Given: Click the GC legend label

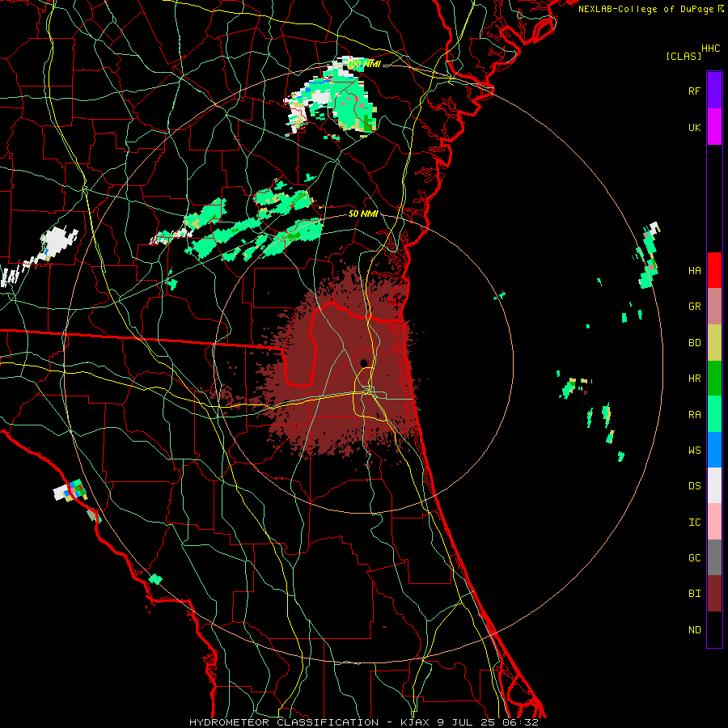Looking at the screenshot, I should pyautogui.click(x=694, y=558).
